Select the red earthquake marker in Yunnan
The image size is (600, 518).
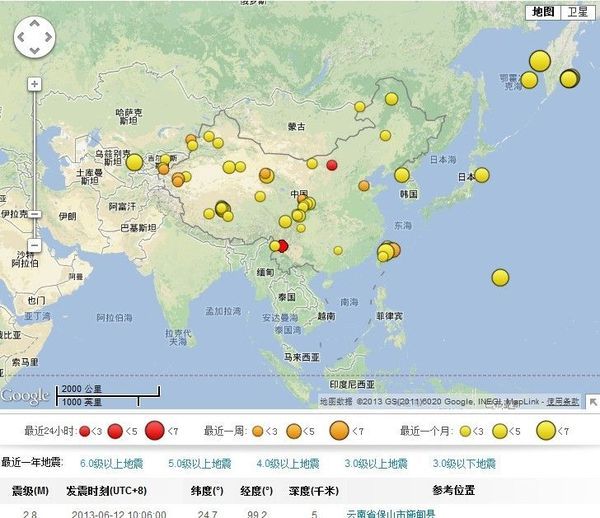point(282,246)
